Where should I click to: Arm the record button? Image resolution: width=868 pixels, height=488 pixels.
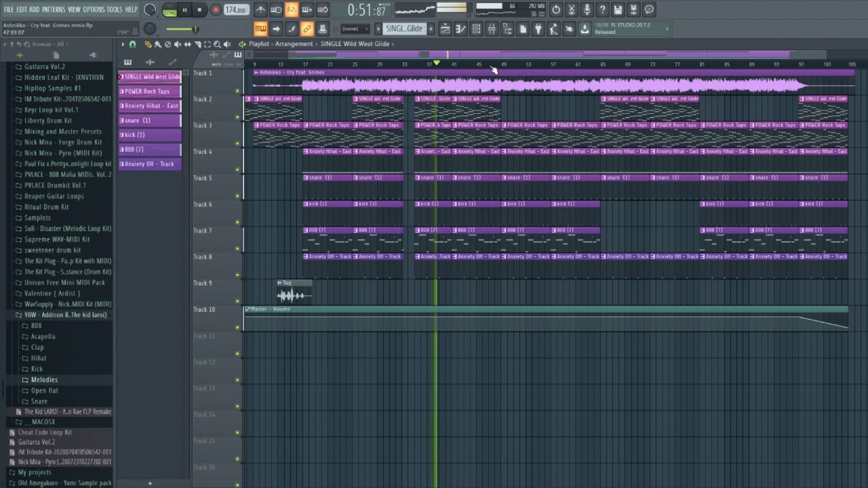click(216, 9)
